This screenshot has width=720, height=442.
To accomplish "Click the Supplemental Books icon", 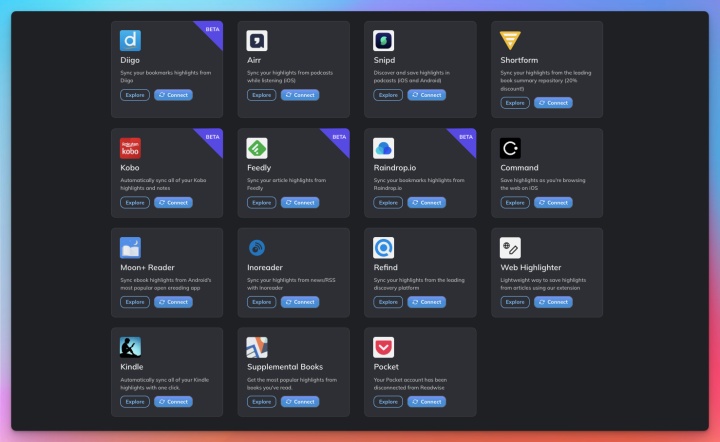I will pos(257,347).
